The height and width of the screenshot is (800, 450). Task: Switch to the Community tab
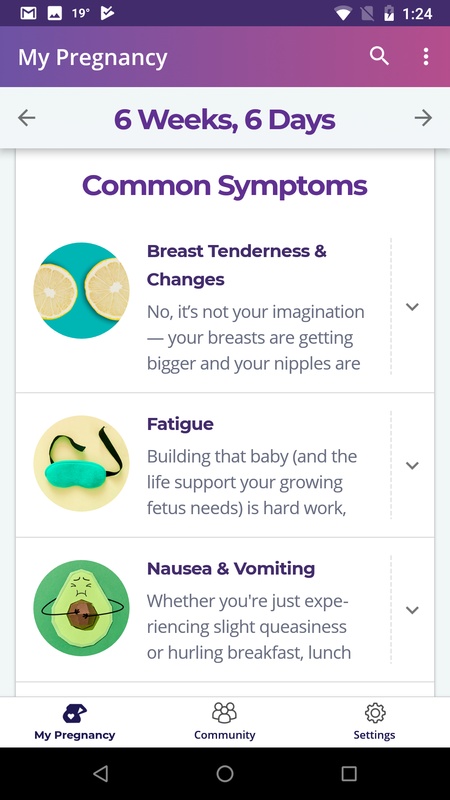click(224, 721)
